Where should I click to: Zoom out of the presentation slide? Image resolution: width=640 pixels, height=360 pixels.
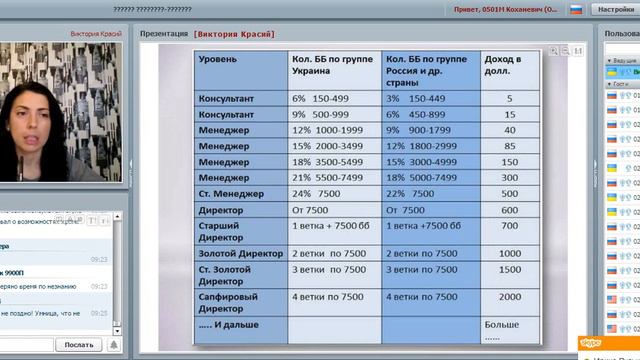click(x=566, y=51)
